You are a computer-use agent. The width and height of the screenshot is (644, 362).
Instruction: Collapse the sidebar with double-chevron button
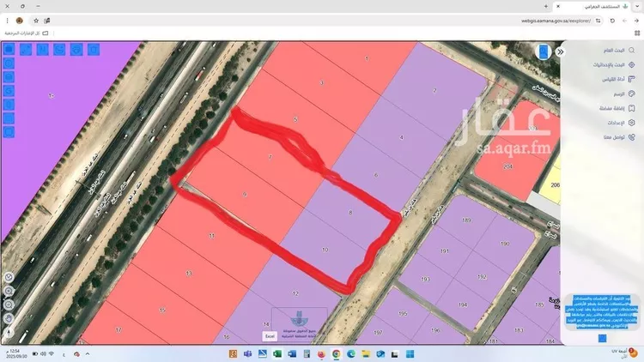[x=561, y=51]
